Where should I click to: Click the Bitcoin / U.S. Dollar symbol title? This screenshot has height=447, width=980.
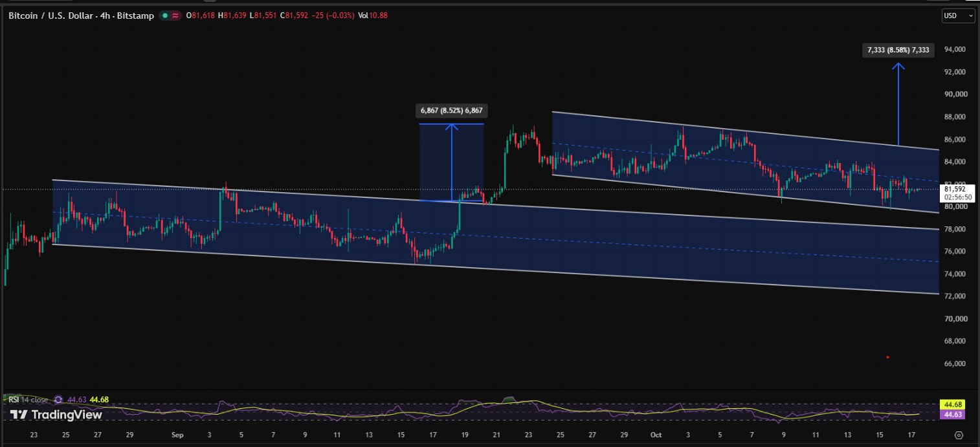[x=81, y=16]
